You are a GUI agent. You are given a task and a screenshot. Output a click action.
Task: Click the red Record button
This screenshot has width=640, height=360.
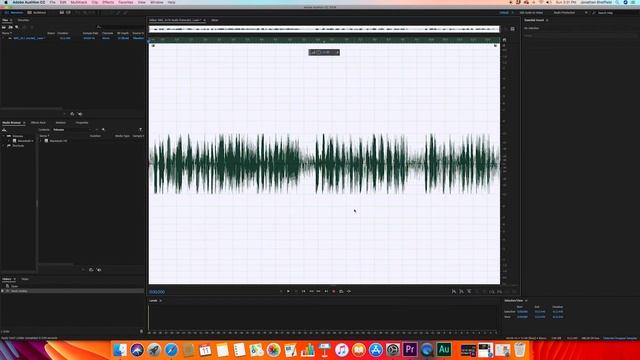tap(333, 291)
